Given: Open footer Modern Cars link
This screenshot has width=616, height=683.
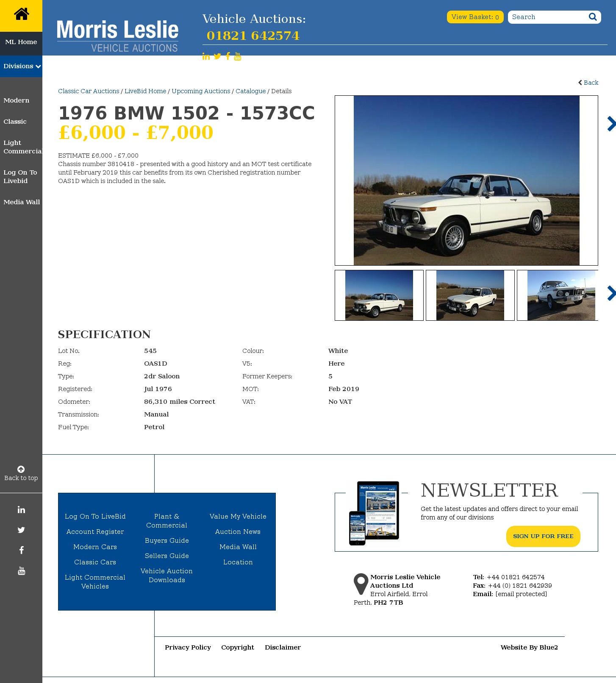Looking at the screenshot, I should click(95, 547).
